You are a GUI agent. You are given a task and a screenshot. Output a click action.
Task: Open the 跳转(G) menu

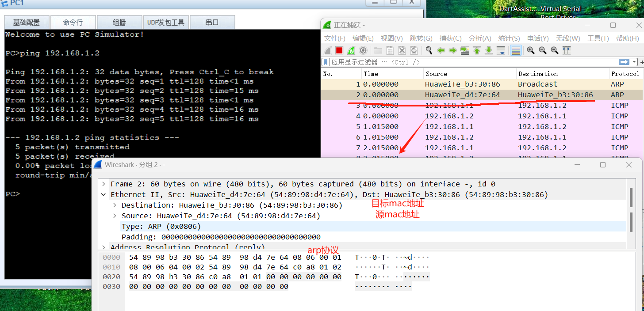pos(421,38)
